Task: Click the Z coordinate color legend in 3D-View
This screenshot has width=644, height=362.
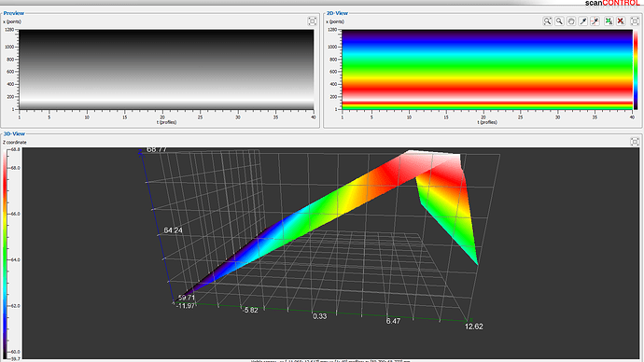Action: pos(5,254)
